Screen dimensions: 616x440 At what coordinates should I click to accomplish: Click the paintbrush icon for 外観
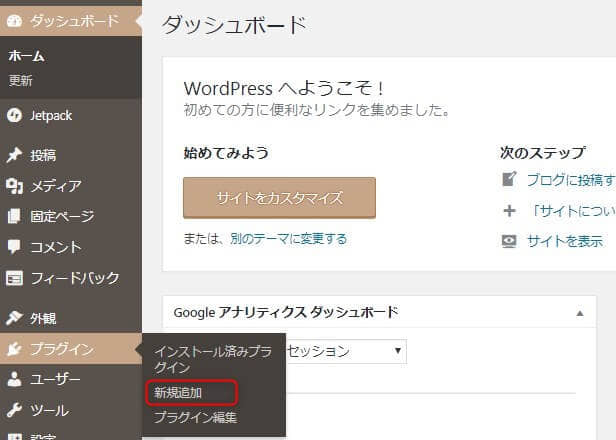[15, 318]
